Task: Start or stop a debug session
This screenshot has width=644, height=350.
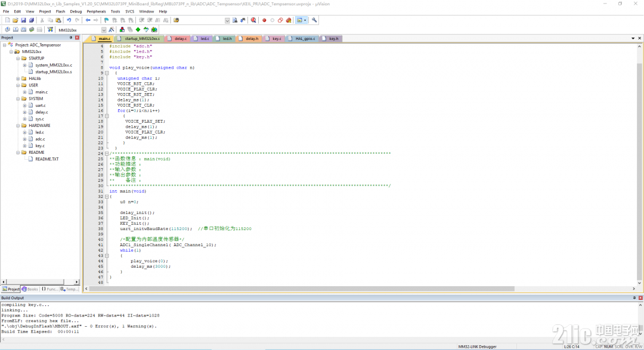Action: pos(253,20)
